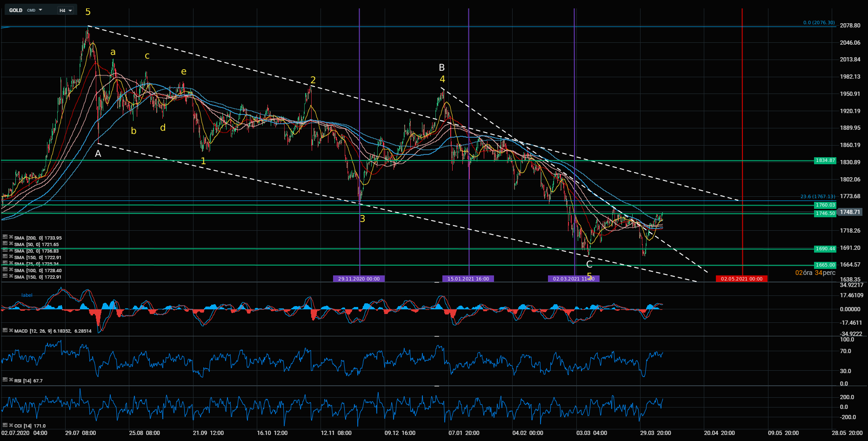The width and height of the screenshot is (868, 441).
Task: Select the red 02.05.2021 date marker
Action: 741,279
